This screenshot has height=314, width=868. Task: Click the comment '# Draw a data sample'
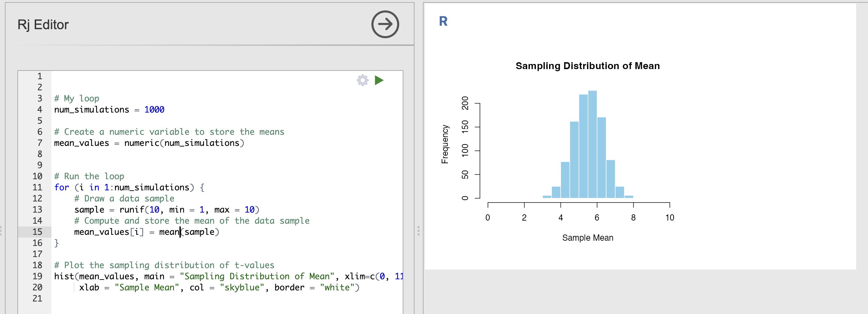tap(124, 199)
